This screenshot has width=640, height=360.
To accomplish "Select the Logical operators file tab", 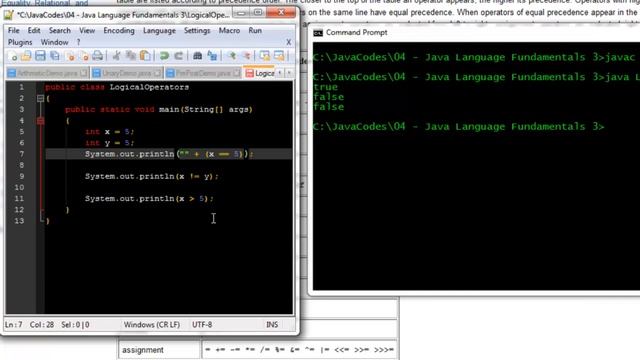I will tap(260, 73).
